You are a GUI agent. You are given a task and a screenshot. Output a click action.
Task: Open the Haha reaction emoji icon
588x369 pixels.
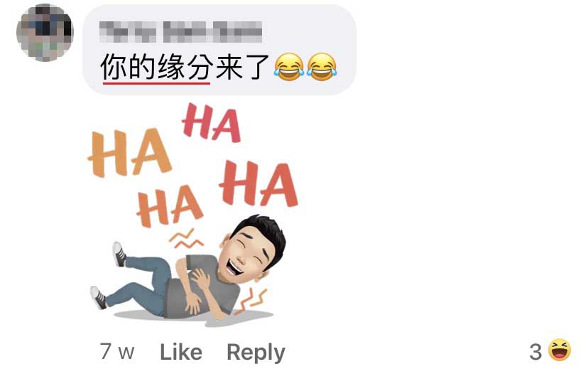560,350
